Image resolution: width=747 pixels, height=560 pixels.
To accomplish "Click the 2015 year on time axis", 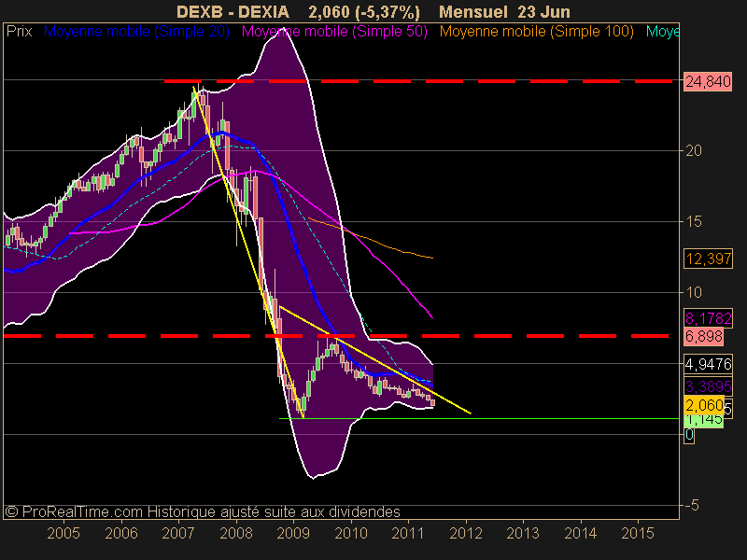I will (x=638, y=533).
